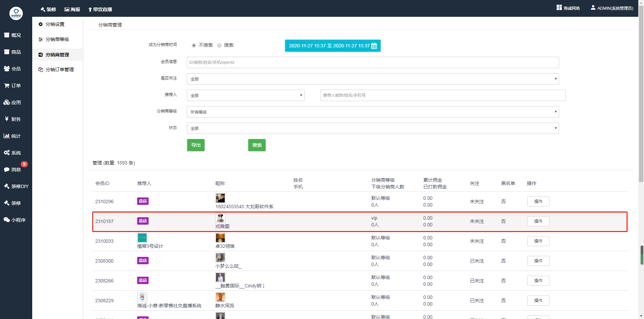Click the calendar icon in date range

pyautogui.click(x=374, y=46)
